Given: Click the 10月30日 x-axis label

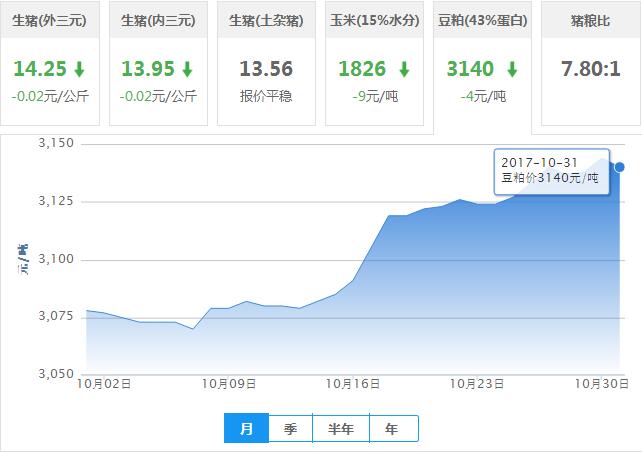Looking at the screenshot, I should [x=602, y=384].
